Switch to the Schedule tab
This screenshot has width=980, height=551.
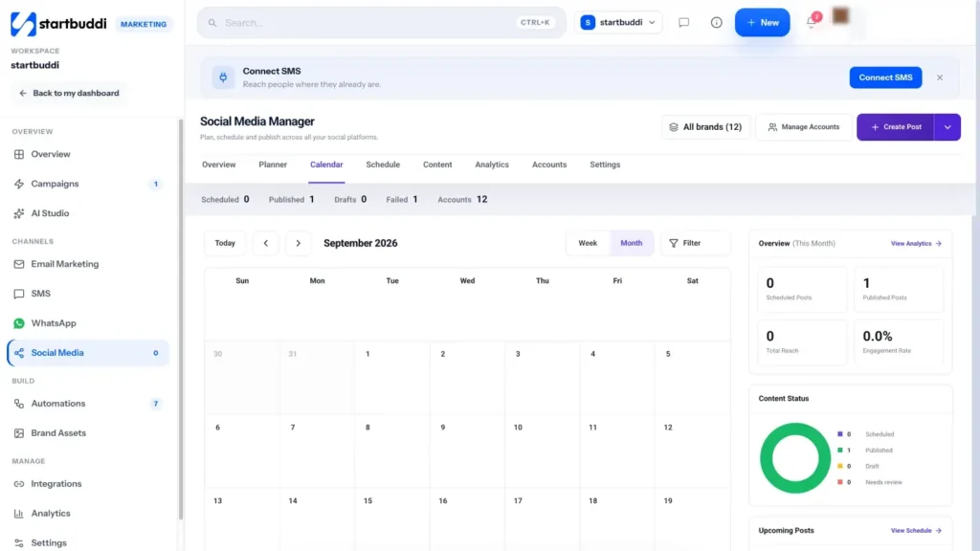point(383,165)
